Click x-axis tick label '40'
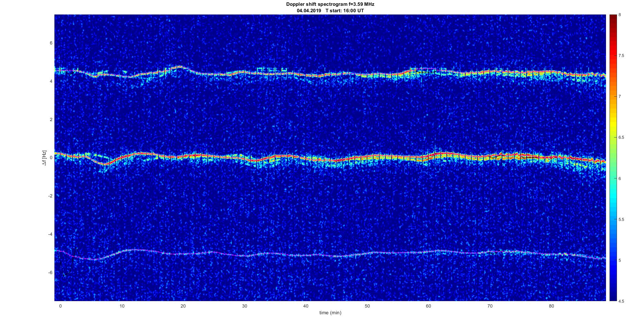644x323 pixels. coord(306,306)
